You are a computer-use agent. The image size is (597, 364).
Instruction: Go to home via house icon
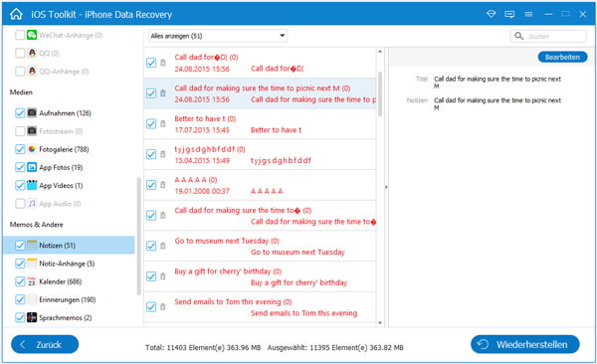(16, 14)
